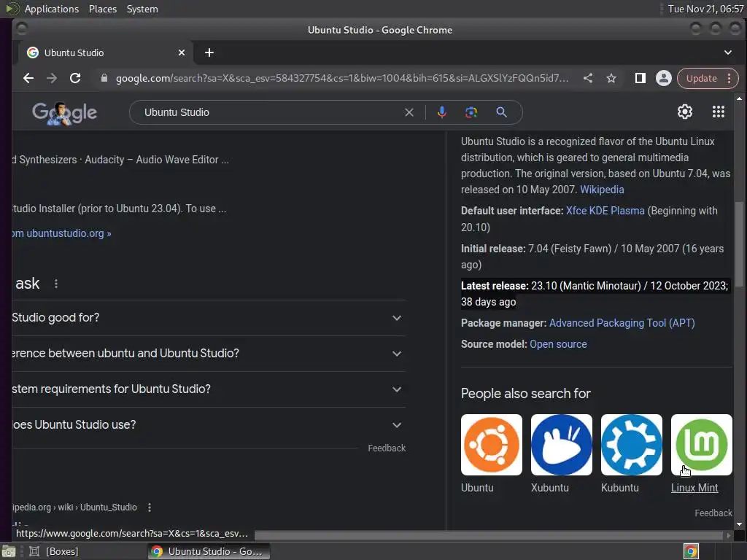Select the Ubuntu Studio browser tab
Screen dimensions: 747x560
click(105, 52)
